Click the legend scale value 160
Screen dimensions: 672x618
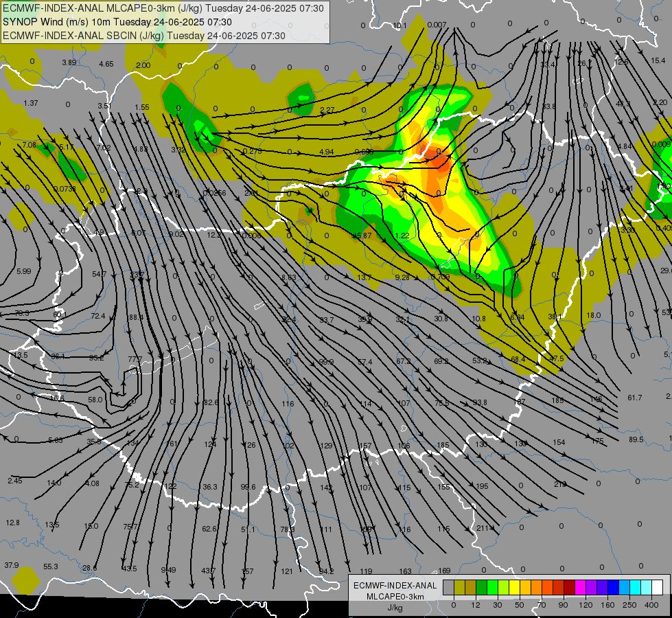point(607,605)
